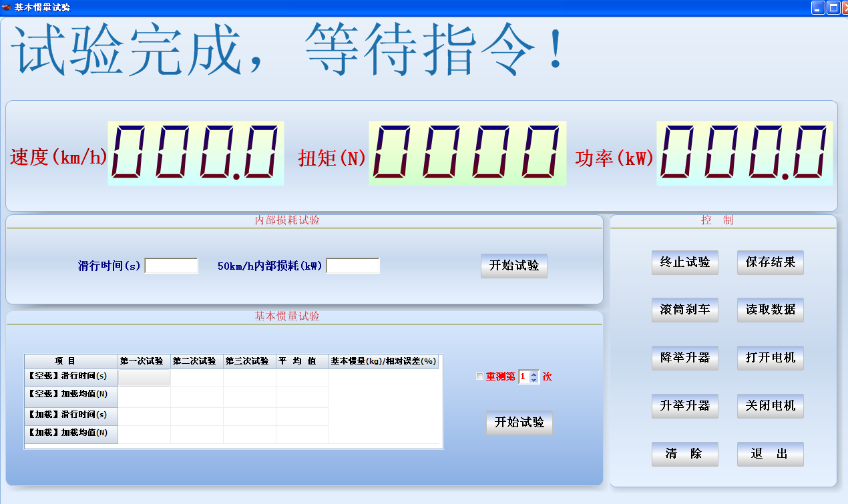Click the 终止试验 button to stop the test
The width and height of the screenshot is (848, 504).
pyautogui.click(x=684, y=262)
